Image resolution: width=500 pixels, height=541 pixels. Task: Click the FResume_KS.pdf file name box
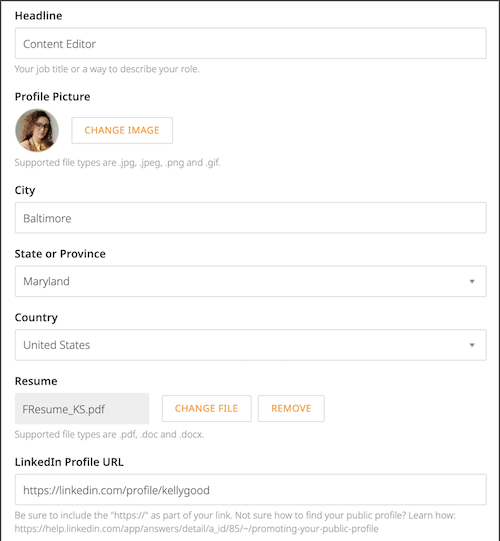click(x=82, y=409)
